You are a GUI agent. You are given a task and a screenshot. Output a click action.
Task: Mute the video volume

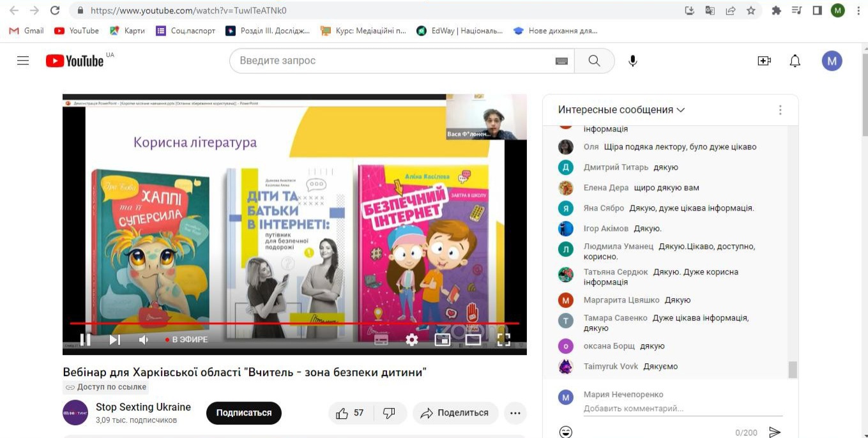(x=144, y=340)
